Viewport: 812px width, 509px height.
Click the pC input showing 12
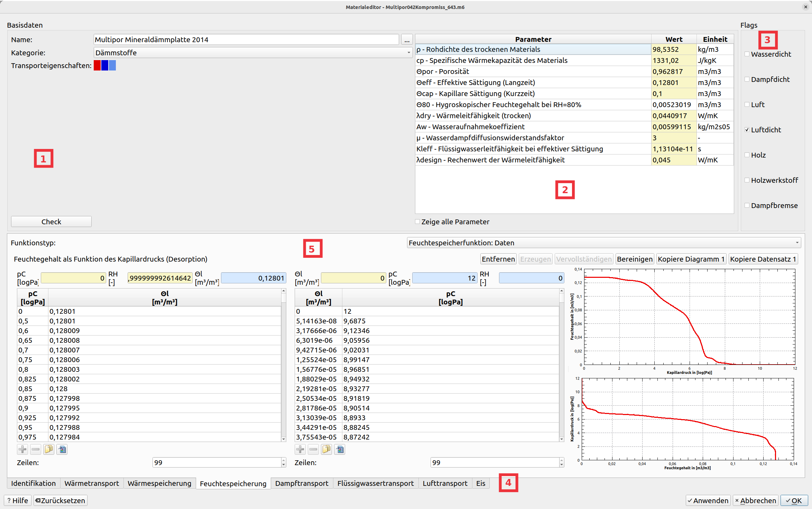(x=445, y=278)
